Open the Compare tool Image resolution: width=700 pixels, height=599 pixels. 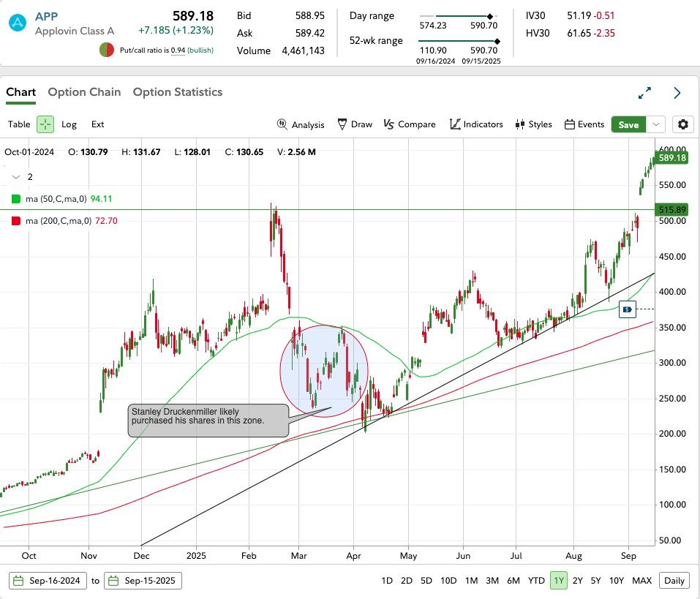pos(409,124)
